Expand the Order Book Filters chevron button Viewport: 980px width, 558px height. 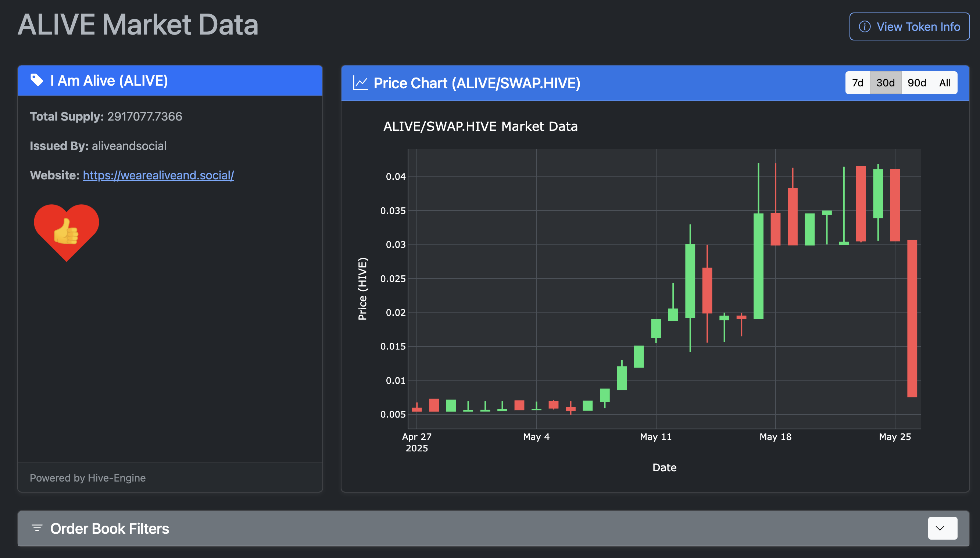point(942,528)
